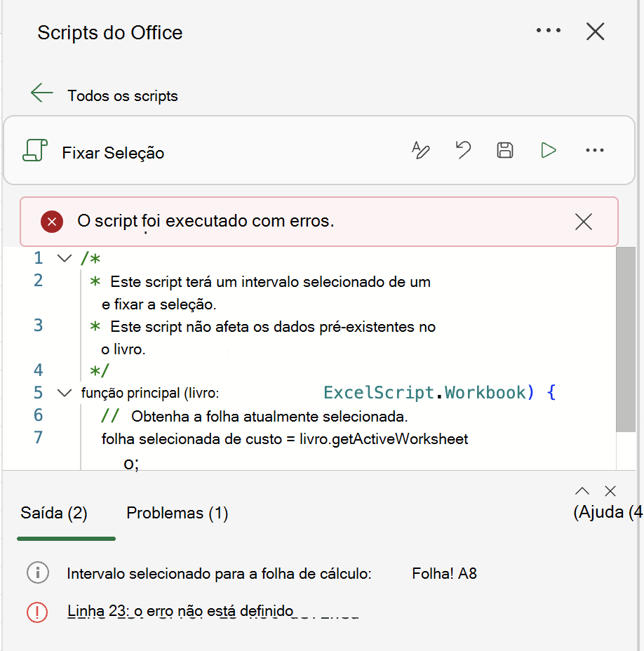Click line number 7 in editor
Screen dimensions: 644x651
pos(38,437)
